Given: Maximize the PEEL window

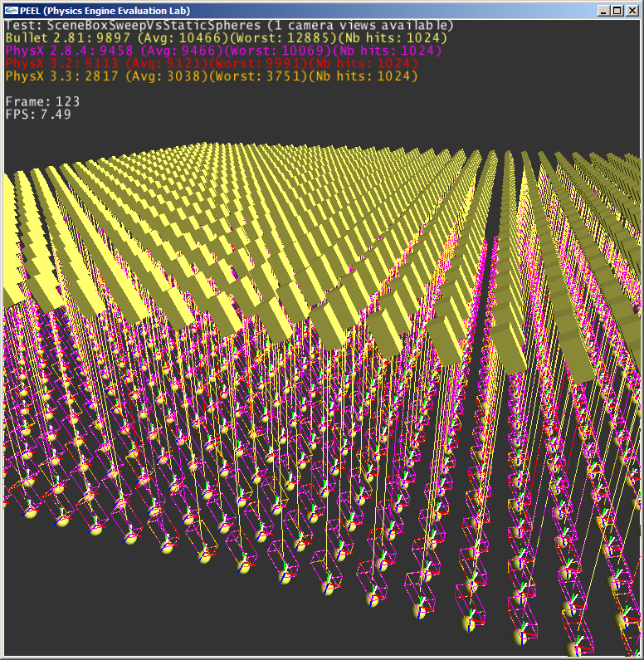Looking at the screenshot, I should (x=617, y=11).
